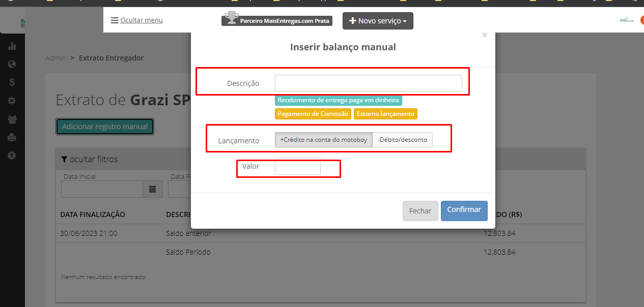Close the modal with the X icon

(484, 35)
